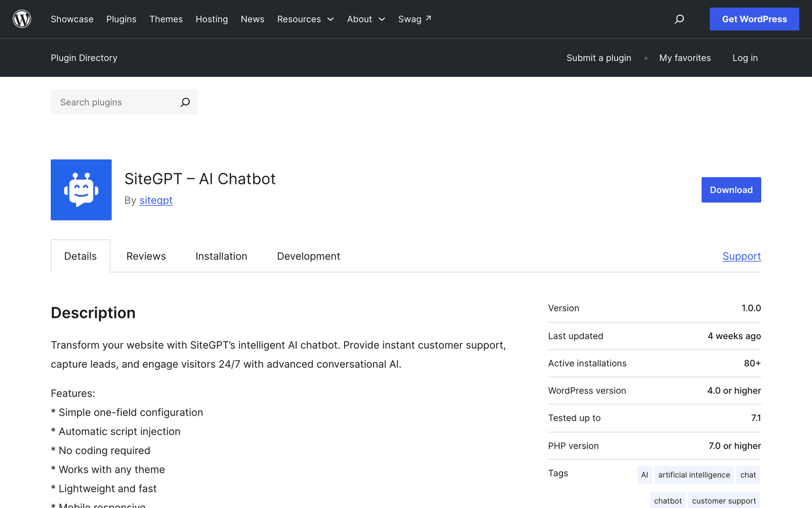Click Log in

click(745, 58)
